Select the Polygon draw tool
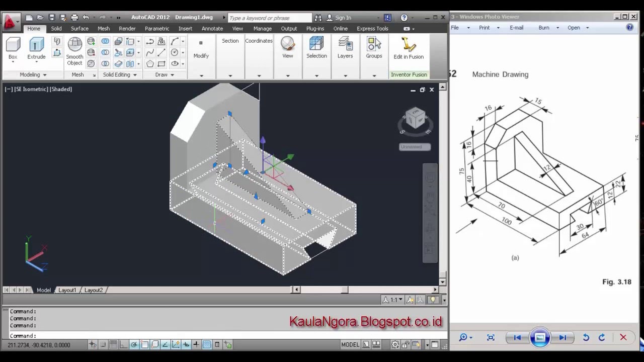 [x=149, y=64]
